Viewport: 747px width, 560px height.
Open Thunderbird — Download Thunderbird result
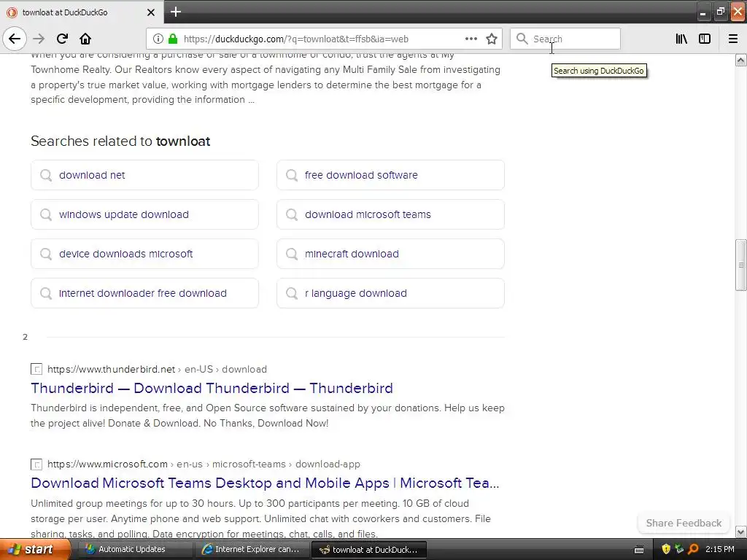(x=212, y=388)
